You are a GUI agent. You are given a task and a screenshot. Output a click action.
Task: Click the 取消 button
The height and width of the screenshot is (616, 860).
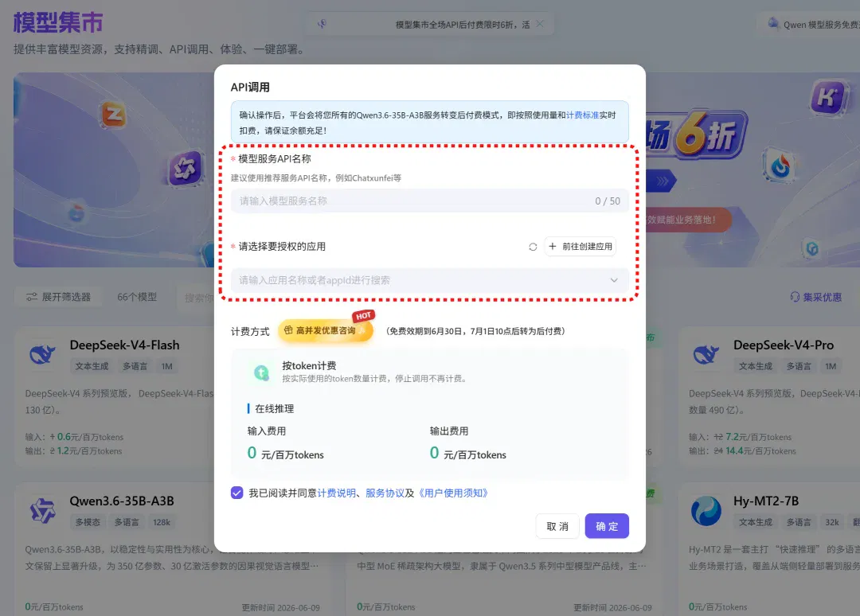coord(557,526)
